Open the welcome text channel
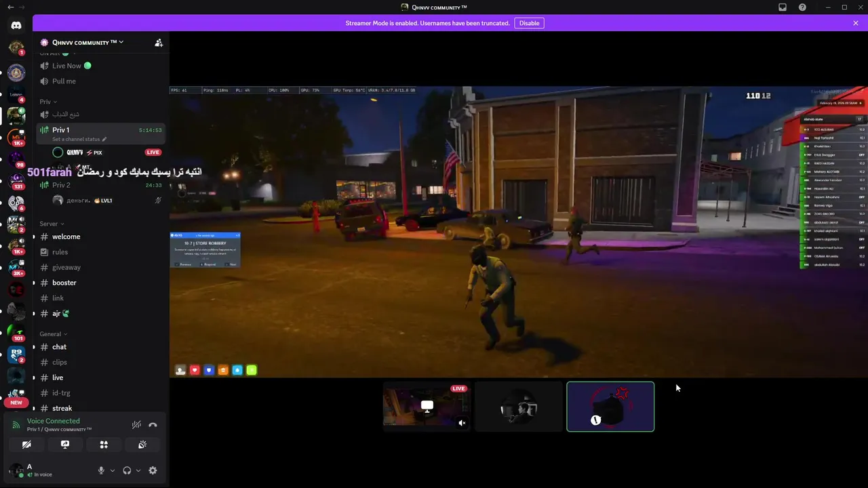Image resolution: width=868 pixels, height=488 pixels. 100,237
